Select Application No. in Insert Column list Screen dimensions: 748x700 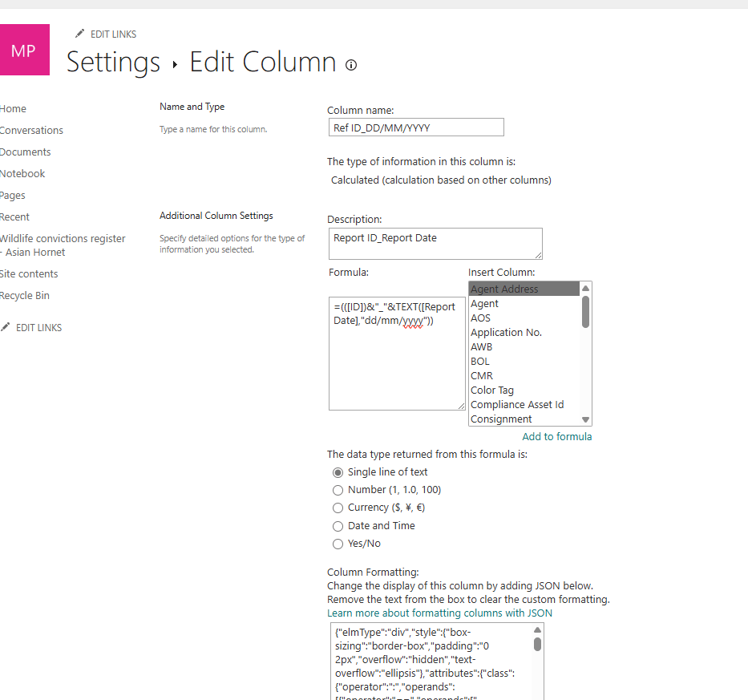[524, 333]
